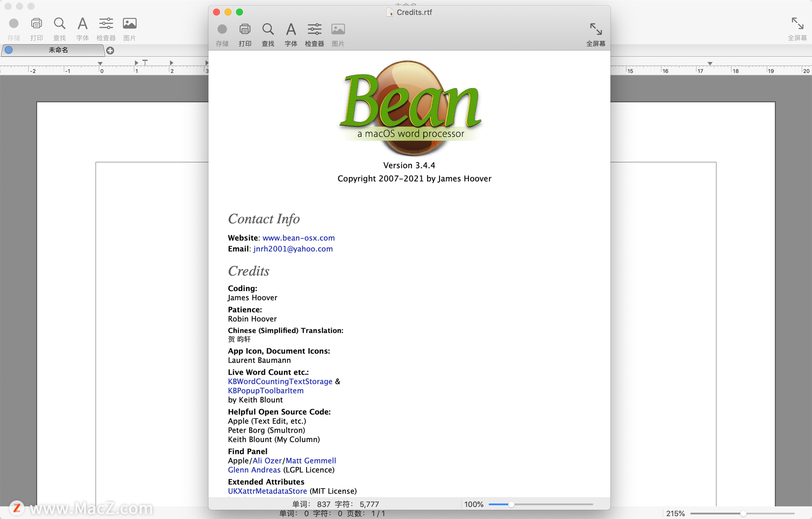Image resolution: width=812 pixels, height=519 pixels.
Task: Adjust background window zoom slider at 215%
Action: [743, 514]
